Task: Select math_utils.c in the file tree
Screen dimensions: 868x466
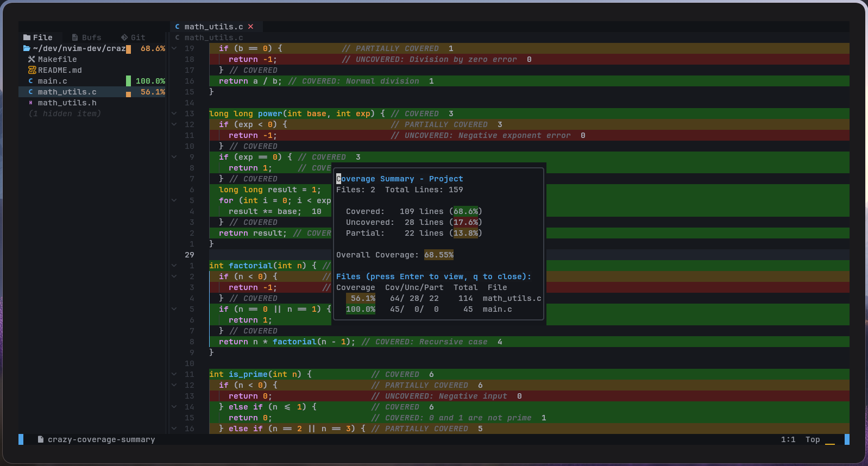Action: point(67,92)
